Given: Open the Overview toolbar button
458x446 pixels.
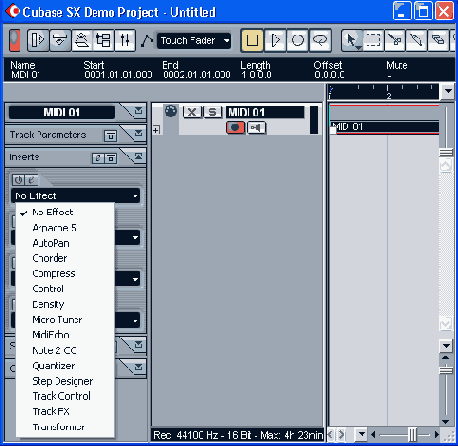Looking at the screenshot, I should [x=82, y=40].
